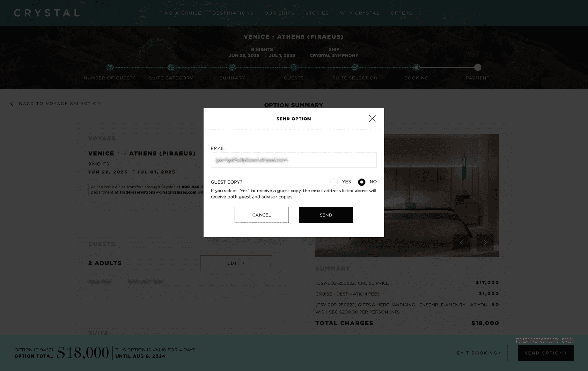Click the back arrow to voyage selection
Screen dimensions: 588x371
[12, 104]
